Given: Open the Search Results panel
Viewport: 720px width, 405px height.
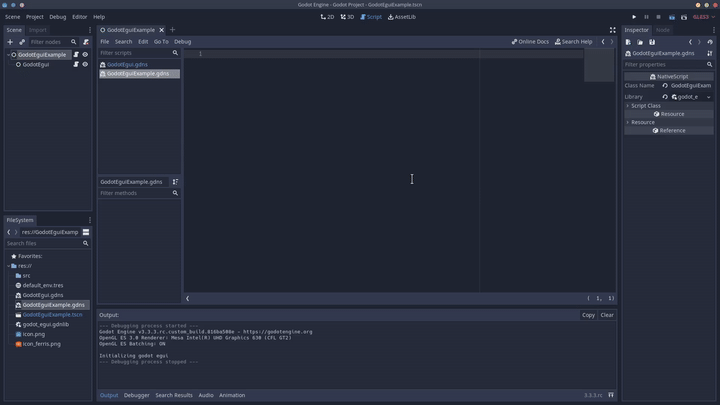Looking at the screenshot, I should (x=174, y=395).
